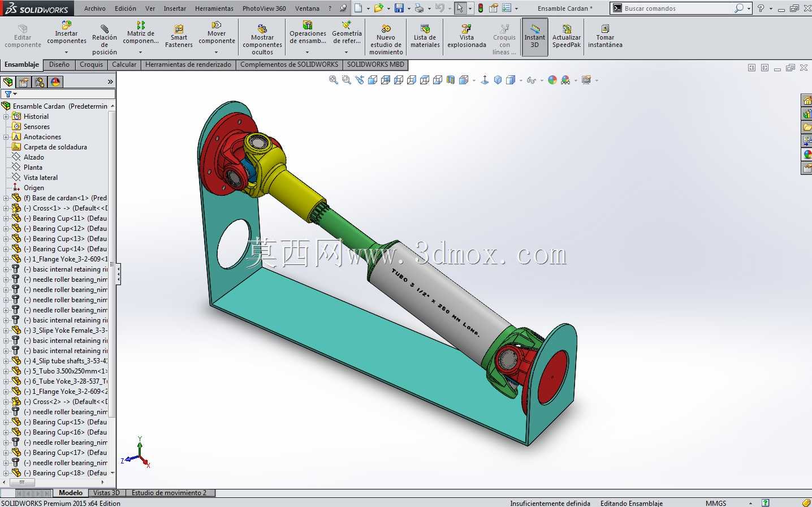
Task: Expand Anotaciones tree node
Action: [6, 137]
